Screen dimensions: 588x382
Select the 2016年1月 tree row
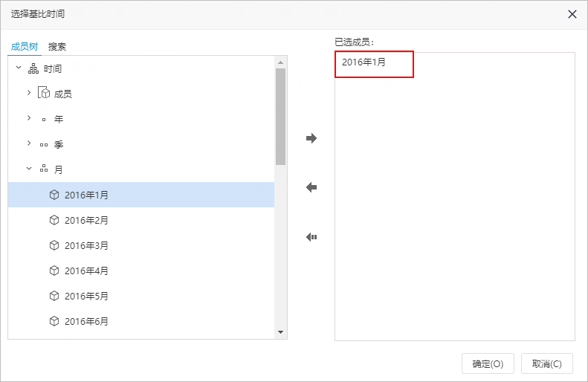coord(141,195)
